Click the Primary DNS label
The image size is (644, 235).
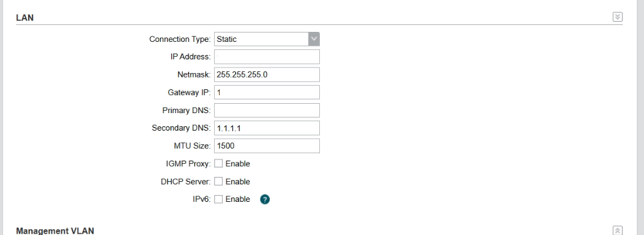pyautogui.click(x=187, y=111)
